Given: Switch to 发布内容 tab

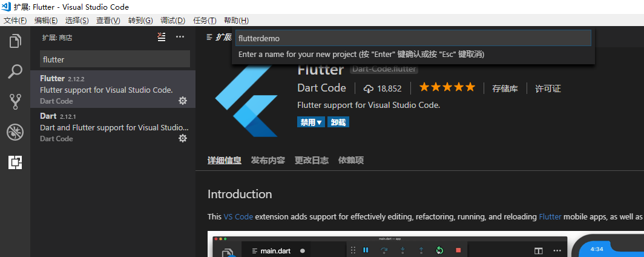Looking at the screenshot, I should [268, 161].
